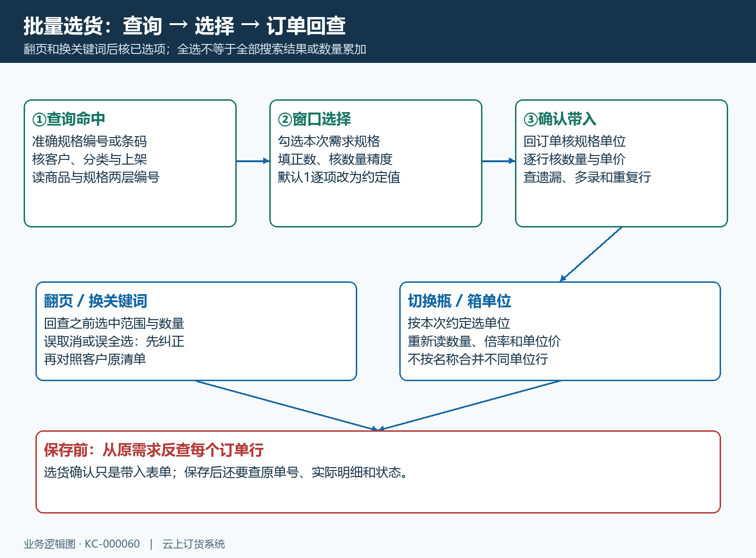Screen dimensions: 756x558
Task: Click the line 逐行核数量与单价
Action: [x=575, y=159]
